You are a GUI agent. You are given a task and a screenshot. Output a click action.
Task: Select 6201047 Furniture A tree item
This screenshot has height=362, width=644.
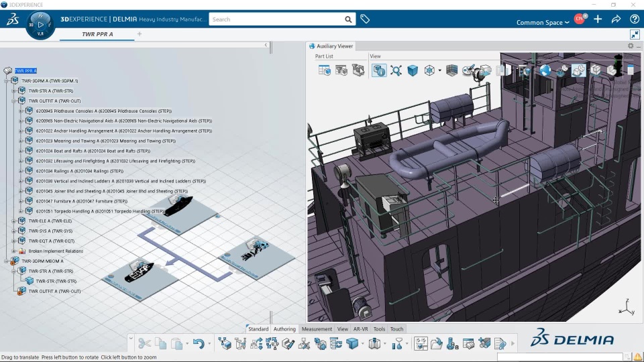pos(82,201)
